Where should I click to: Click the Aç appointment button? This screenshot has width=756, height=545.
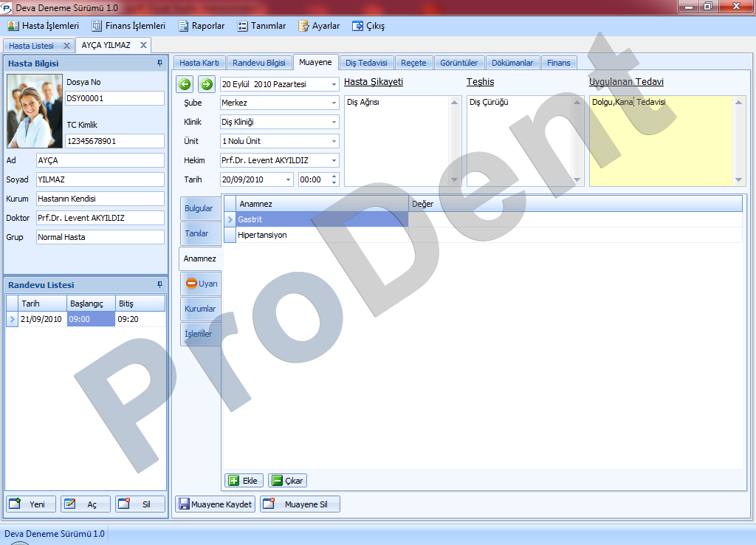point(86,504)
